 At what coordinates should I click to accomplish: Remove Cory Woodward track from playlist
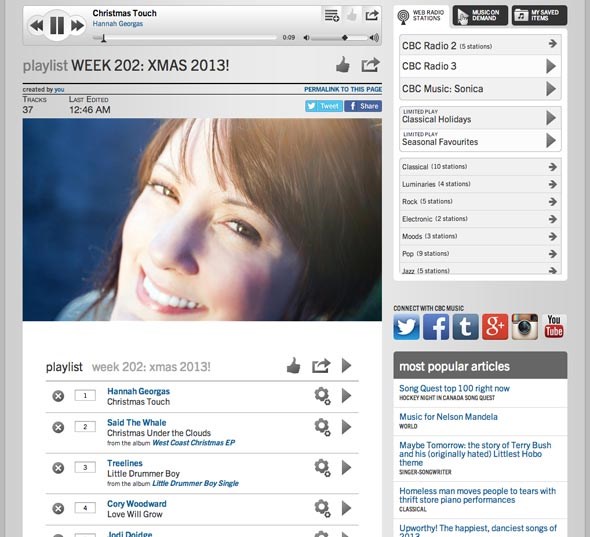pos(58,508)
